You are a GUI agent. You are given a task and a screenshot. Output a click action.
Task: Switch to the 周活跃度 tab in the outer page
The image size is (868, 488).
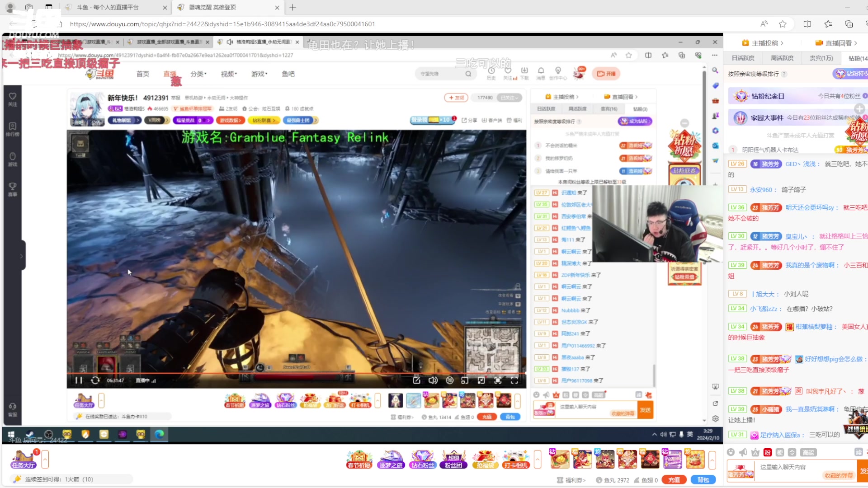point(782,58)
